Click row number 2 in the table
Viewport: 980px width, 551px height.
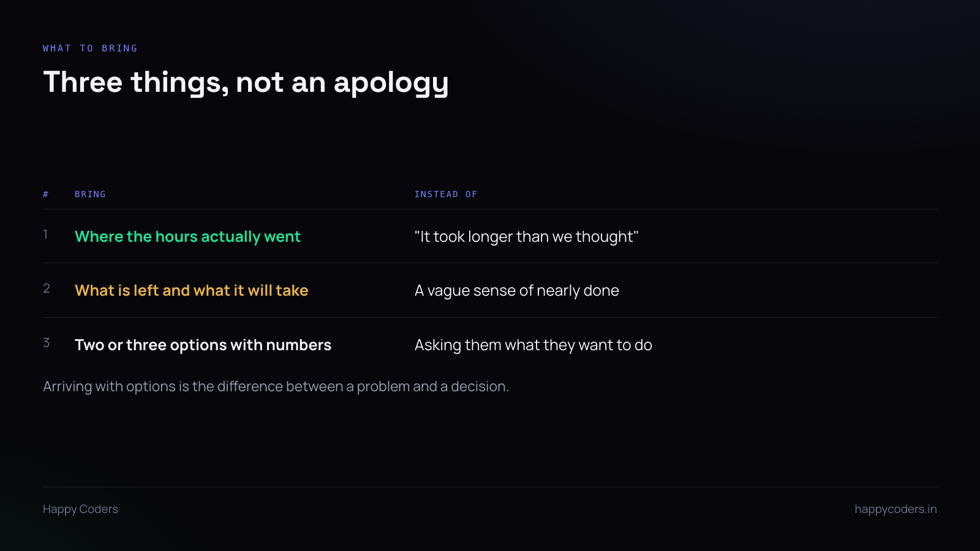coord(47,288)
